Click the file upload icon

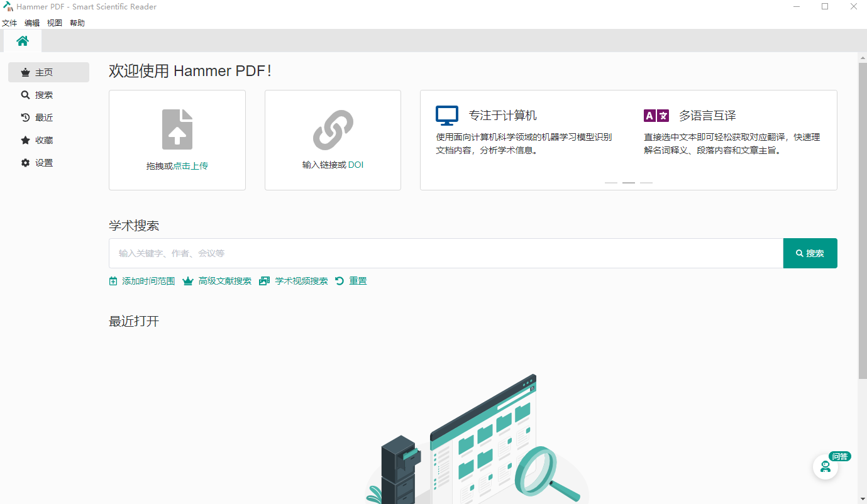pos(177,129)
